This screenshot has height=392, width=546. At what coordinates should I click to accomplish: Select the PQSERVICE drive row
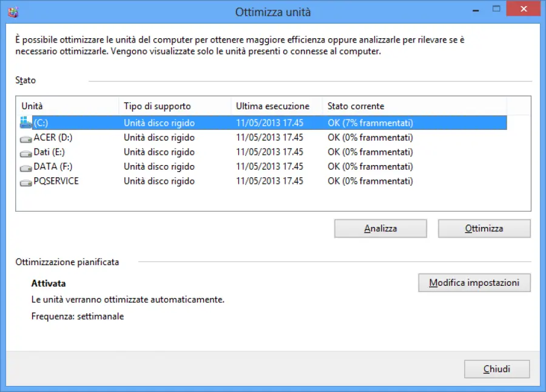tap(182, 181)
